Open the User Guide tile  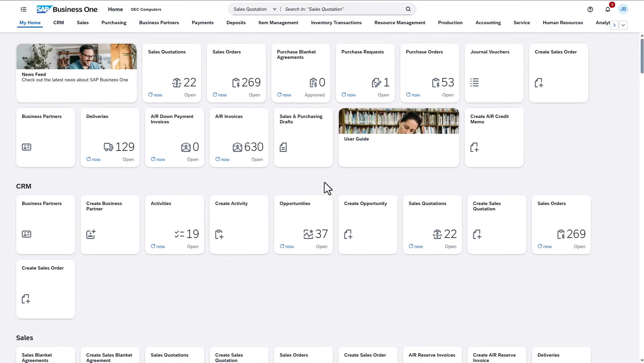click(399, 137)
